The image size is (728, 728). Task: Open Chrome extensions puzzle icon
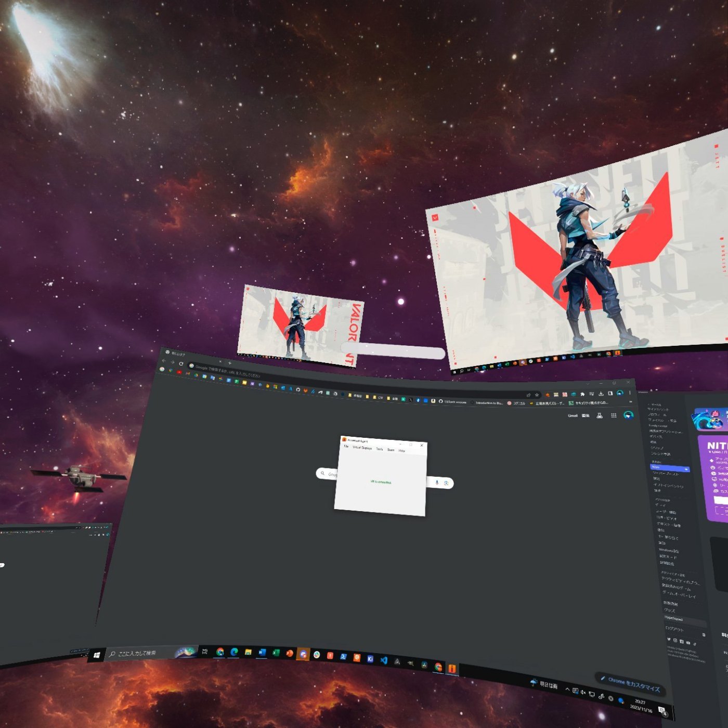(582, 394)
